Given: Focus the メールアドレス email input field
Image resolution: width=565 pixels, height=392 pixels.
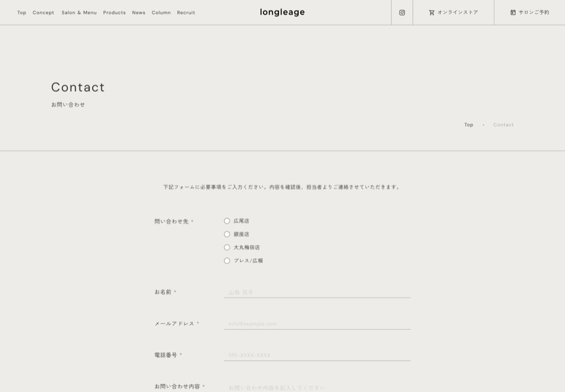Looking at the screenshot, I should click(x=317, y=323).
